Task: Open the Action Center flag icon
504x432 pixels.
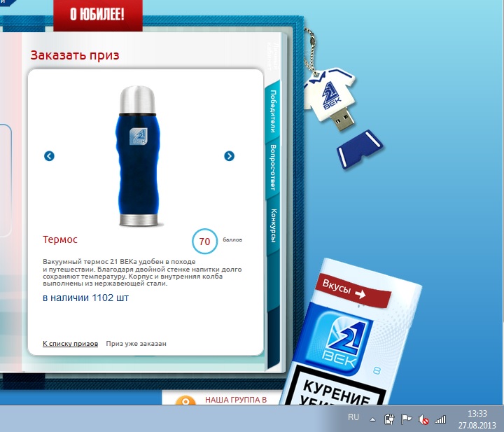Action: pos(406,419)
